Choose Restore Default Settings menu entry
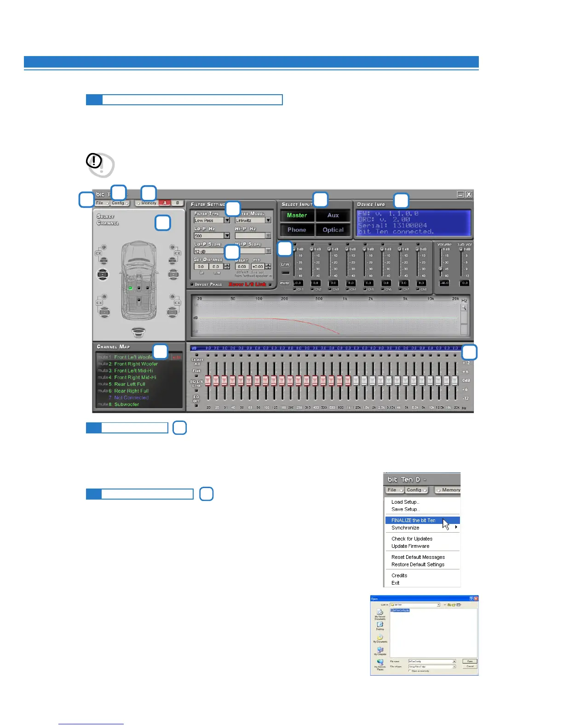 coord(418,564)
